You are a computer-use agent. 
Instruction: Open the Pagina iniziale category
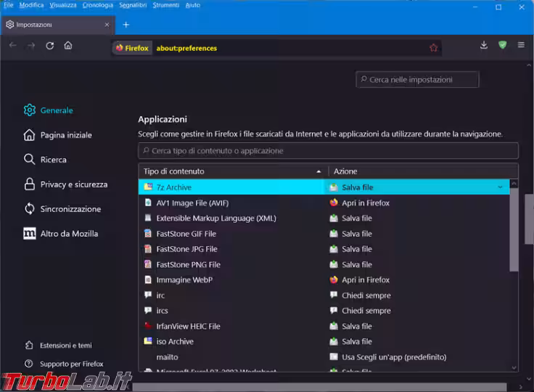(x=57, y=135)
